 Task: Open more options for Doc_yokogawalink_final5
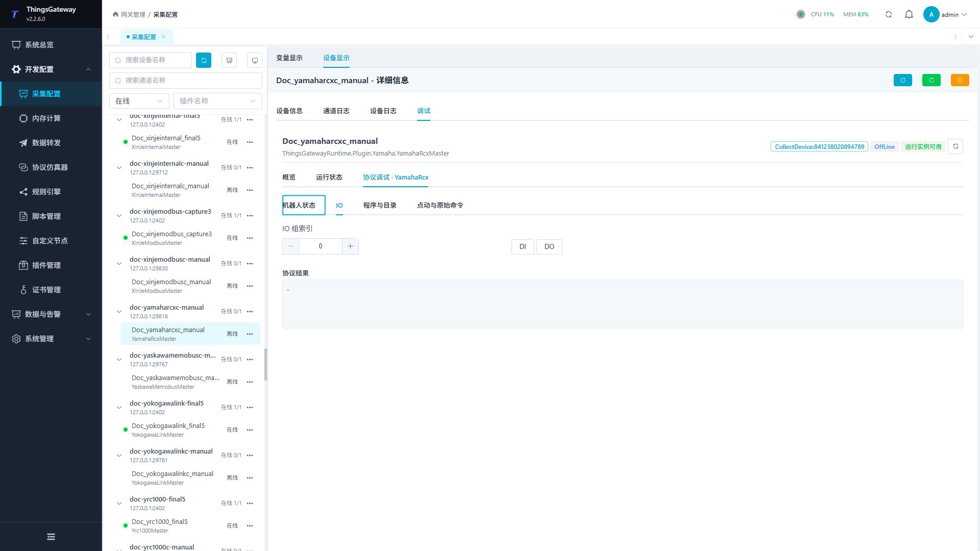tap(250, 430)
